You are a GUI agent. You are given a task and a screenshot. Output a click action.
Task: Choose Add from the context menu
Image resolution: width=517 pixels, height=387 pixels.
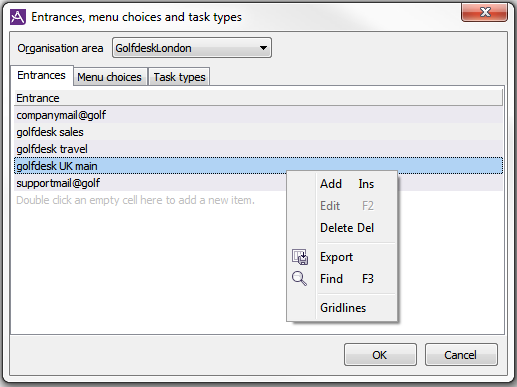click(x=347, y=184)
